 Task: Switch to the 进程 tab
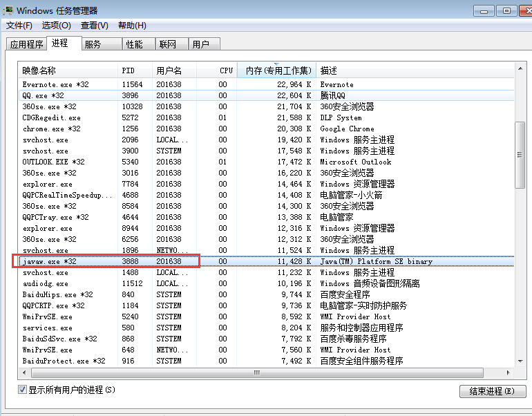point(64,43)
